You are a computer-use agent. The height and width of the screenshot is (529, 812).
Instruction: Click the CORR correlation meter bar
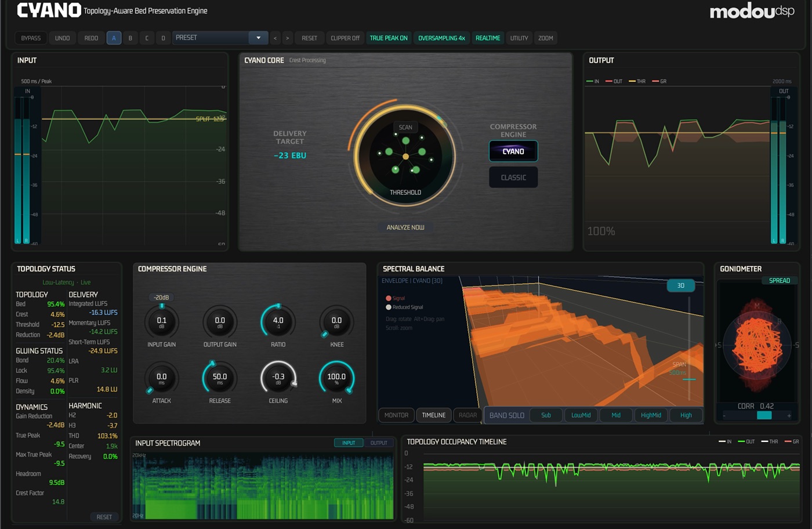tap(756, 415)
